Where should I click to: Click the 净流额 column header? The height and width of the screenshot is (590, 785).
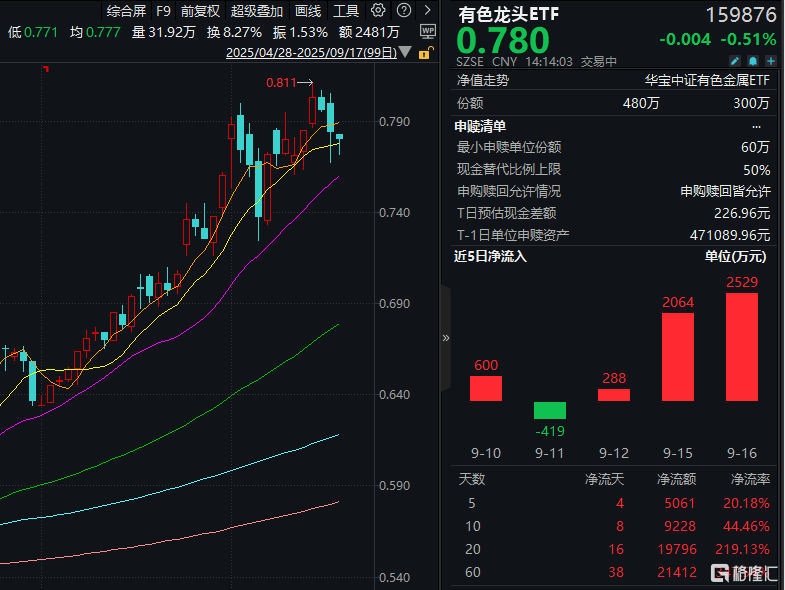[x=676, y=479]
